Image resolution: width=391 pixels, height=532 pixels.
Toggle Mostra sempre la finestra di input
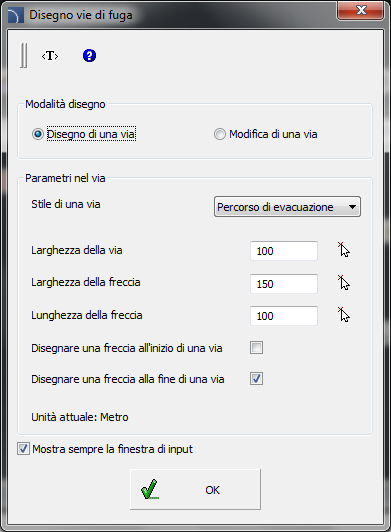pyautogui.click(x=23, y=449)
